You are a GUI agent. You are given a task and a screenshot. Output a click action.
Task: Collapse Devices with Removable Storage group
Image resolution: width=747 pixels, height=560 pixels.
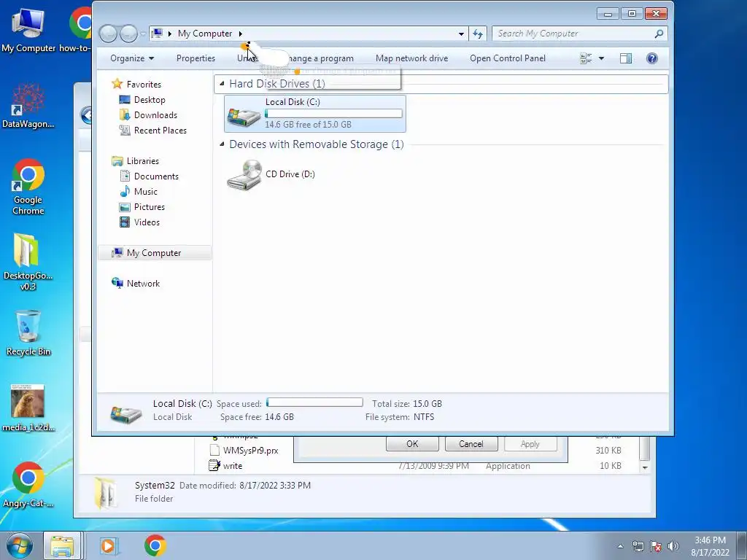pyautogui.click(x=222, y=144)
